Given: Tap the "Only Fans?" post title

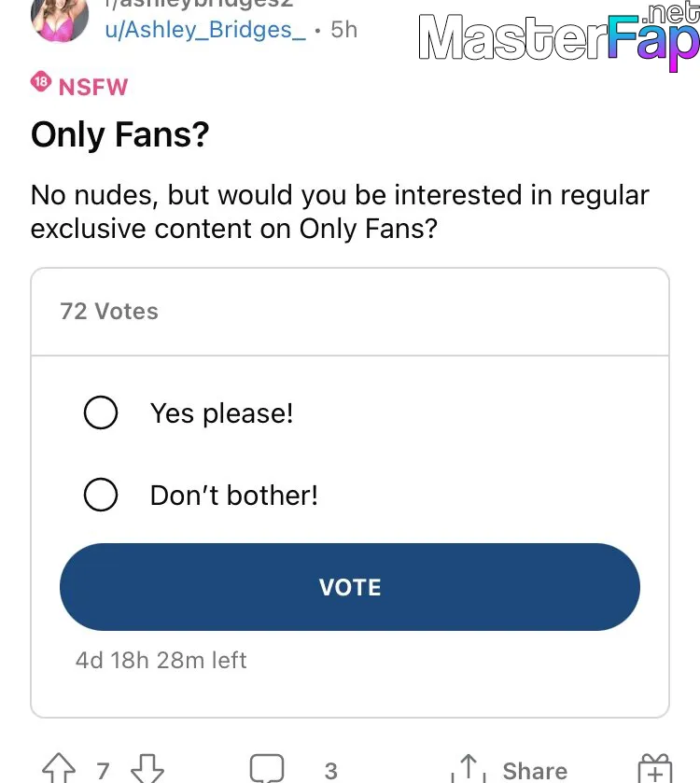Looking at the screenshot, I should point(119,134).
